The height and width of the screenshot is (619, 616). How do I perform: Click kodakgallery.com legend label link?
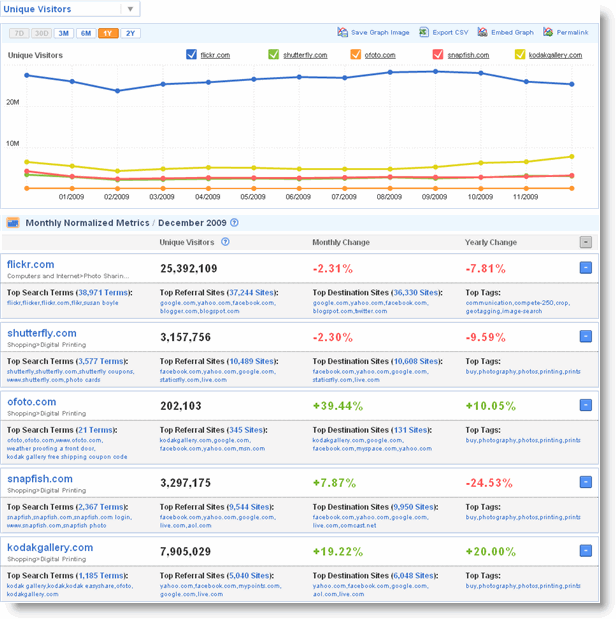(555, 55)
